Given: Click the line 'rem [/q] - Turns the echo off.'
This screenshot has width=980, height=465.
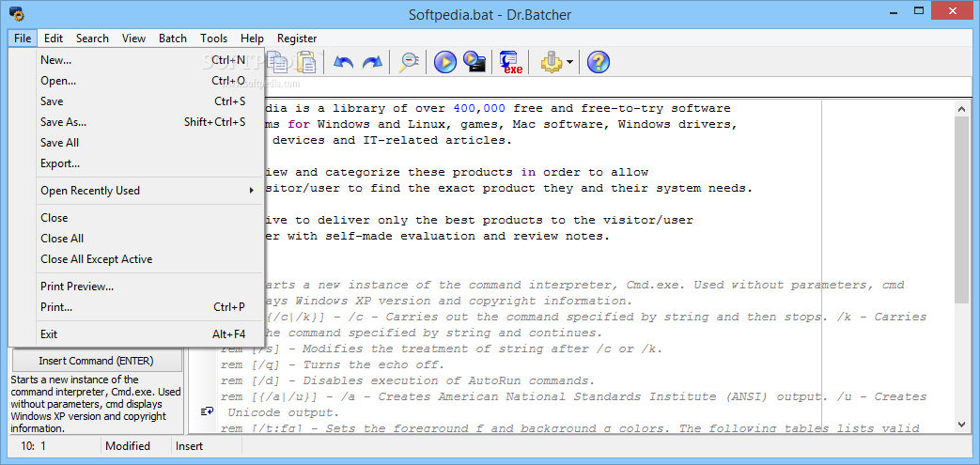Looking at the screenshot, I should 333,364.
